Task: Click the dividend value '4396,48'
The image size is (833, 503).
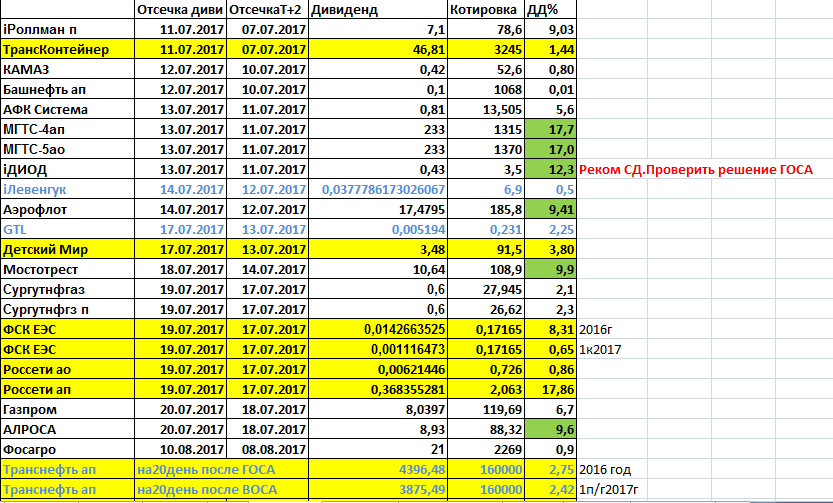Action: click(x=378, y=470)
